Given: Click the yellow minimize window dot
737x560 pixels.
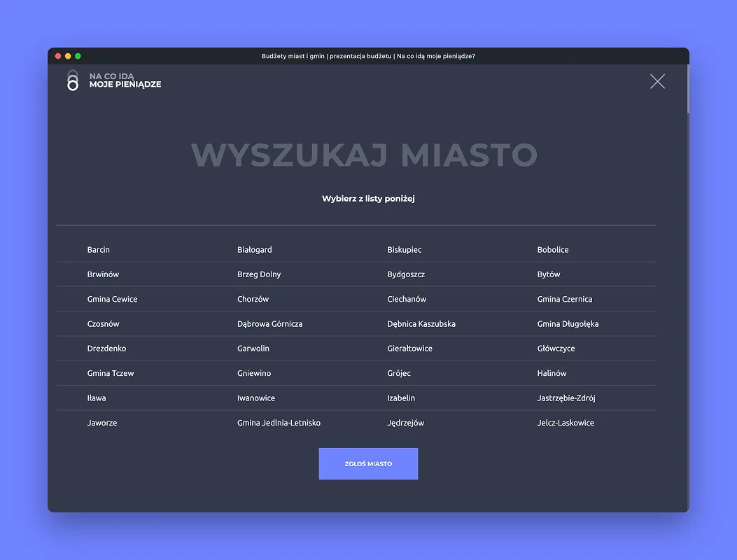Looking at the screenshot, I should tap(68, 56).
